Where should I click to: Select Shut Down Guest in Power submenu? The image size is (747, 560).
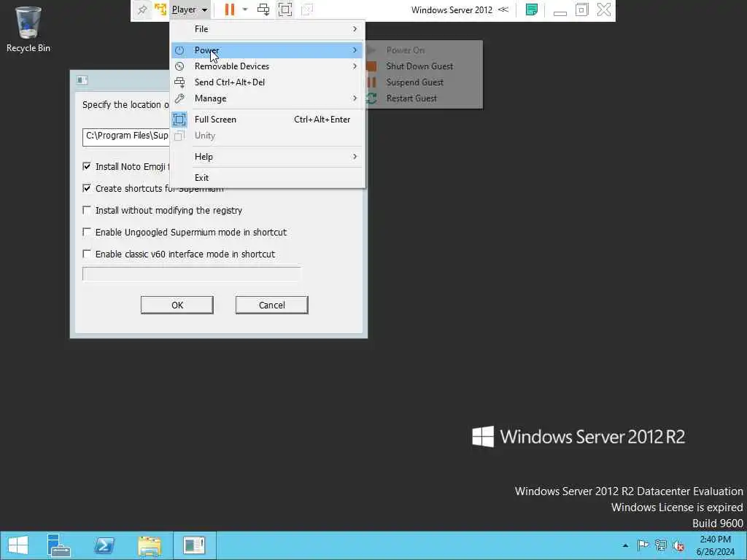click(424, 66)
